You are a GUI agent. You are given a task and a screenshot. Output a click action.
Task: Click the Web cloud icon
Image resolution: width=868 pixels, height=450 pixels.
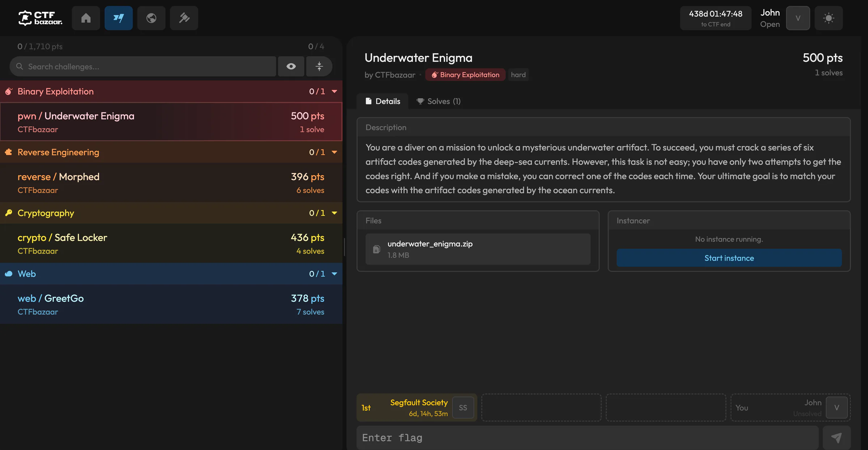[x=9, y=274]
